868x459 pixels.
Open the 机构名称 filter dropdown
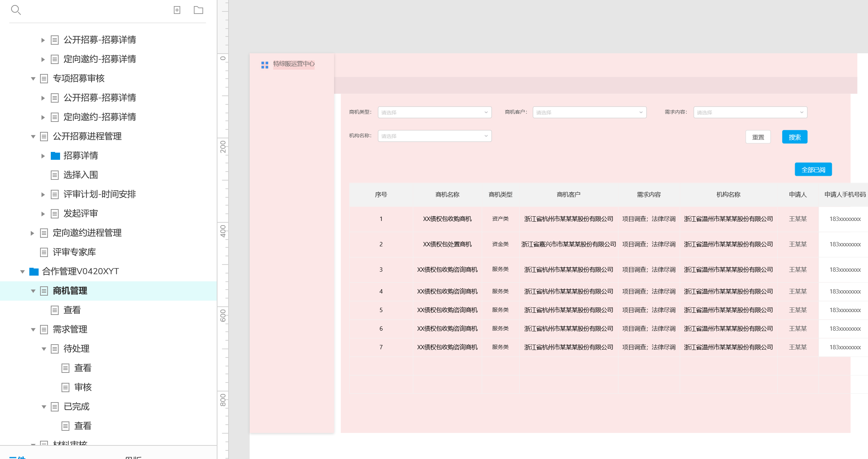coord(435,136)
